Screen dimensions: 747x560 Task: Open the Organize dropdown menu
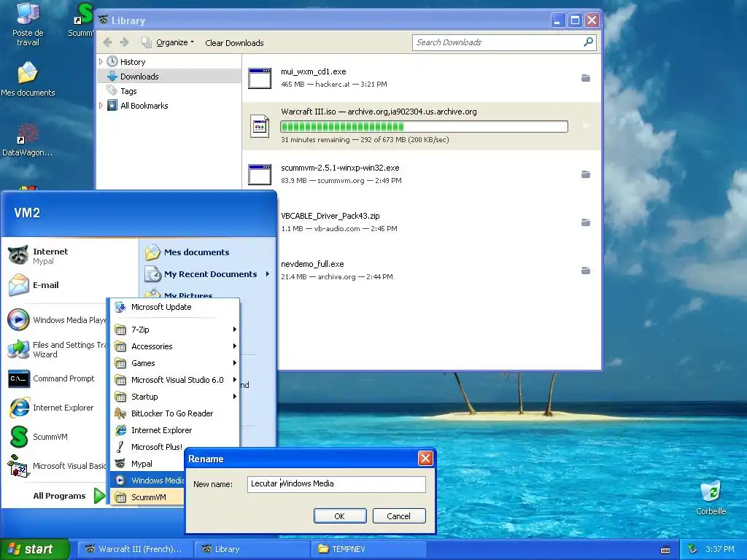[169, 42]
